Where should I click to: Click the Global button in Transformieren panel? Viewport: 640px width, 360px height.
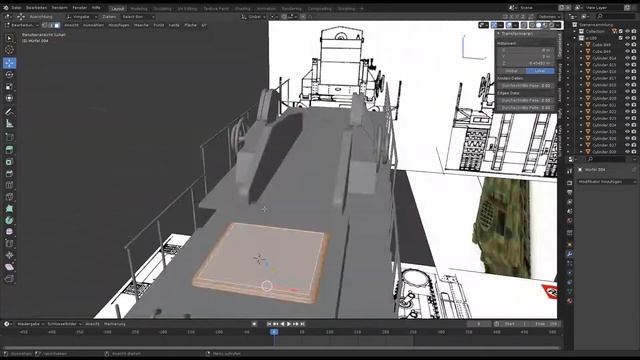point(511,71)
